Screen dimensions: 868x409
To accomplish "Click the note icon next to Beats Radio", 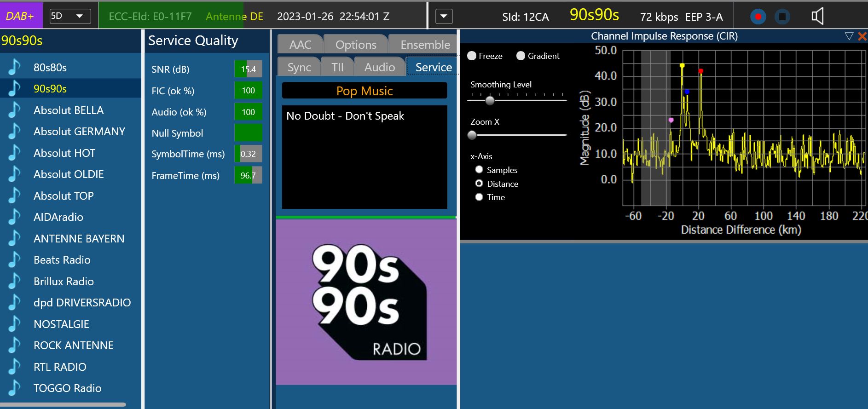I will tap(15, 259).
